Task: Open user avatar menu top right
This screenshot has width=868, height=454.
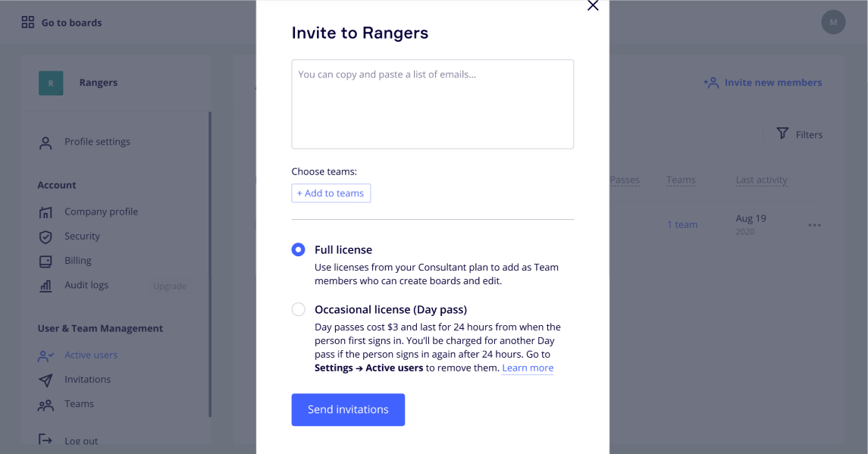Action: [x=833, y=22]
